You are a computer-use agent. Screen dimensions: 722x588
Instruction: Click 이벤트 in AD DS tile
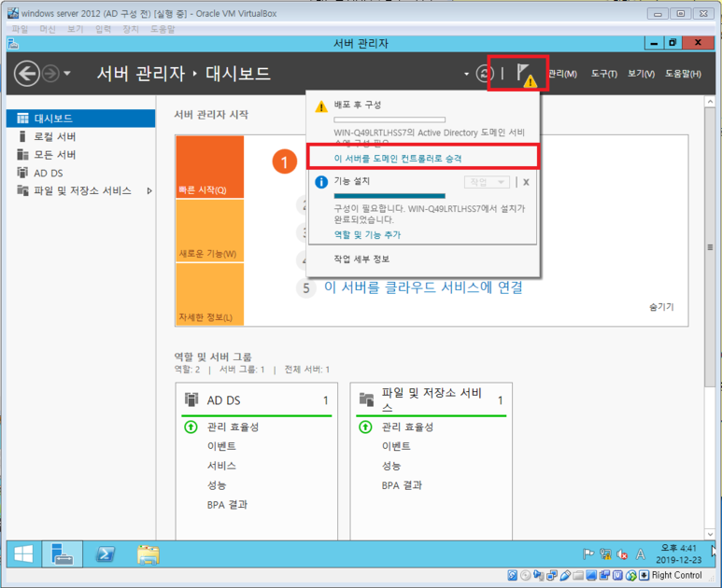(x=221, y=446)
